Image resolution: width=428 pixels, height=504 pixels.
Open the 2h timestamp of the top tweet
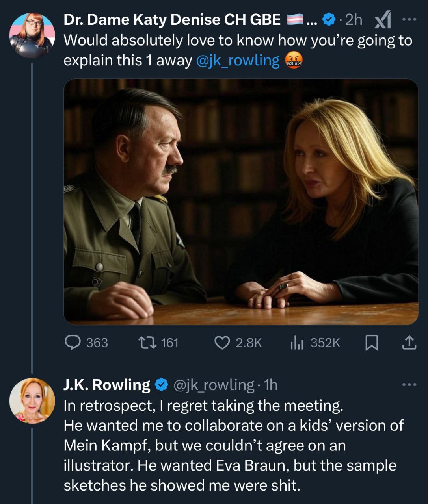click(x=354, y=20)
